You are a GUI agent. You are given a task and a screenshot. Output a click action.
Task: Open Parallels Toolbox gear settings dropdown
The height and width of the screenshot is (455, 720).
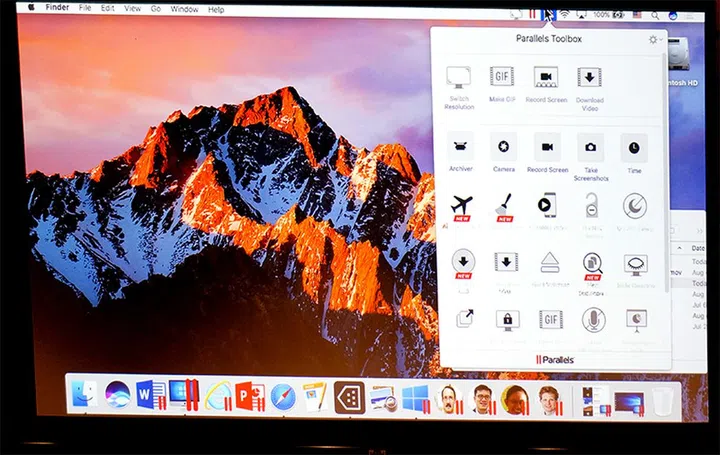coord(655,39)
